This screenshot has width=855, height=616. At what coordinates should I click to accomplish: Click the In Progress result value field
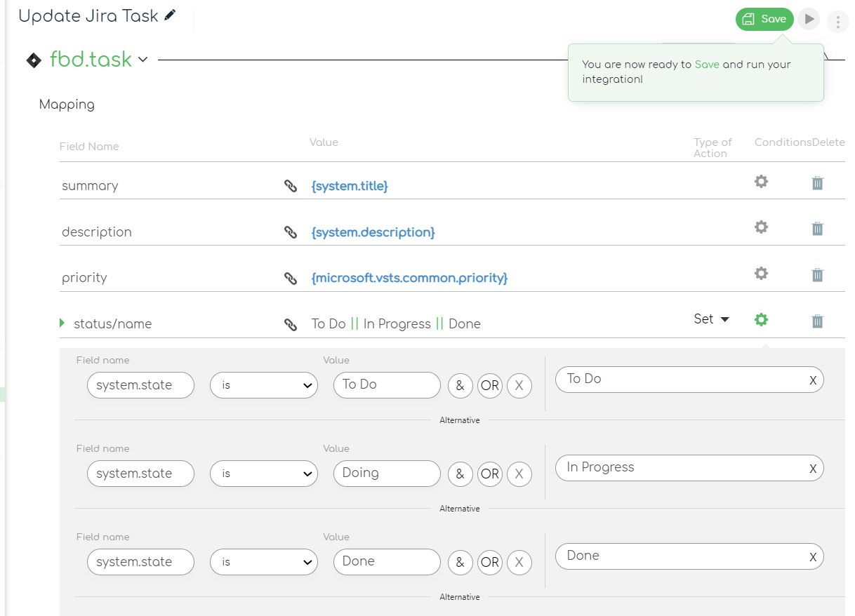tap(689, 467)
